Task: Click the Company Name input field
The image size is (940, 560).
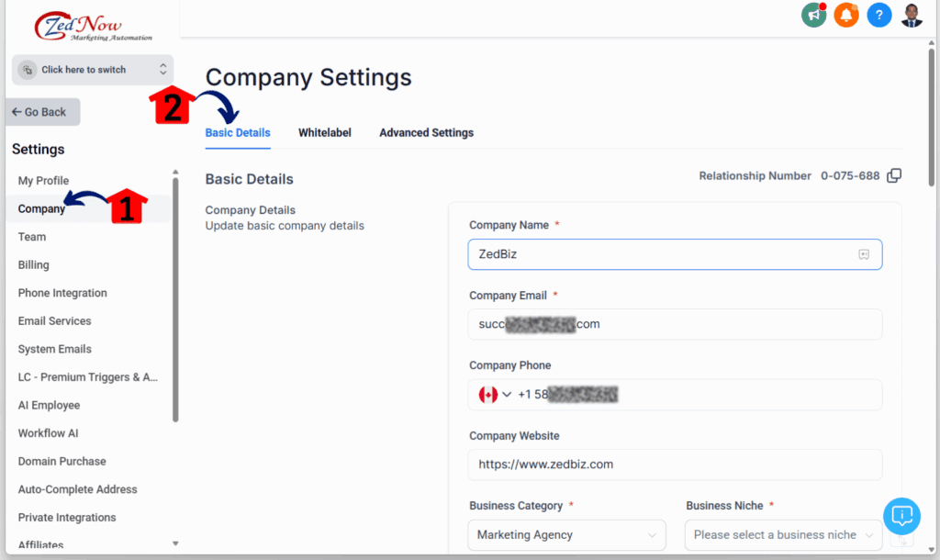Action: tap(675, 254)
